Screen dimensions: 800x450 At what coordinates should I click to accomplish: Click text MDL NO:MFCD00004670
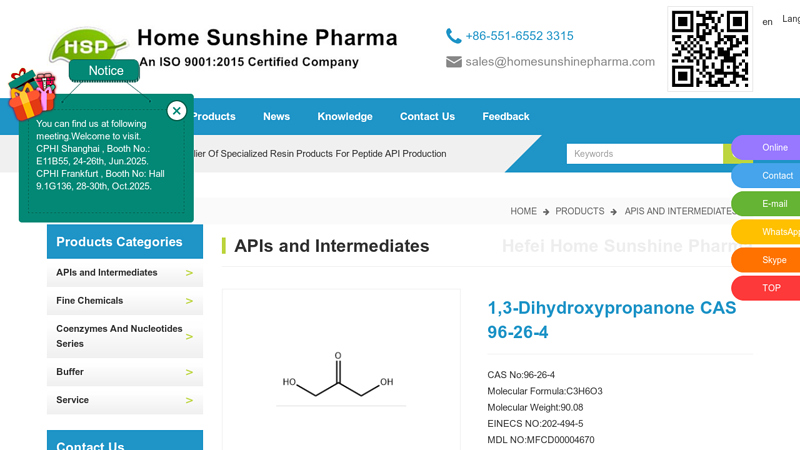(540, 440)
